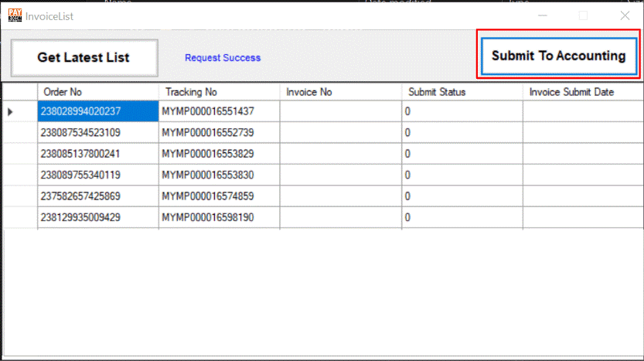Select row header for order 238087534523109
644x361 pixels.
click(x=20, y=133)
